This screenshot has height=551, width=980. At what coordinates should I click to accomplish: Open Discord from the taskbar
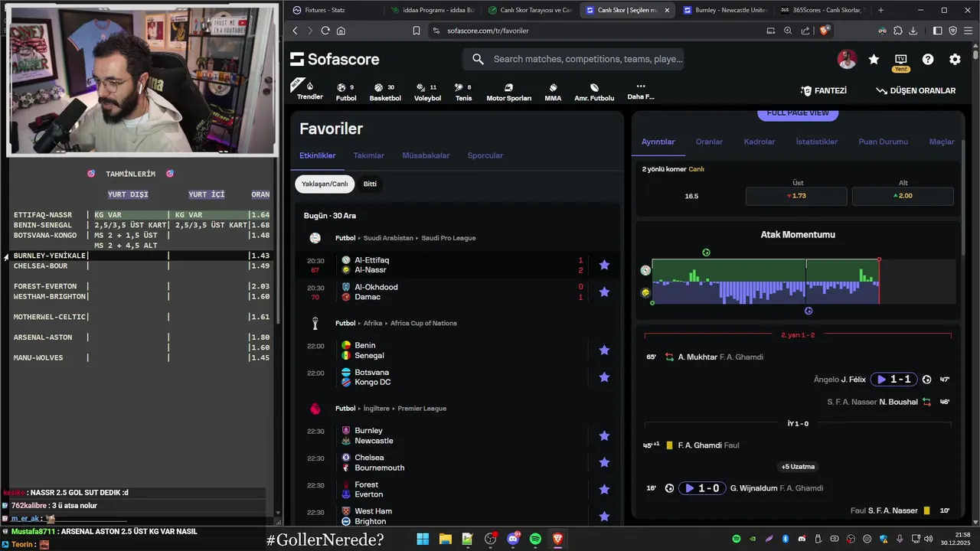pos(513,539)
